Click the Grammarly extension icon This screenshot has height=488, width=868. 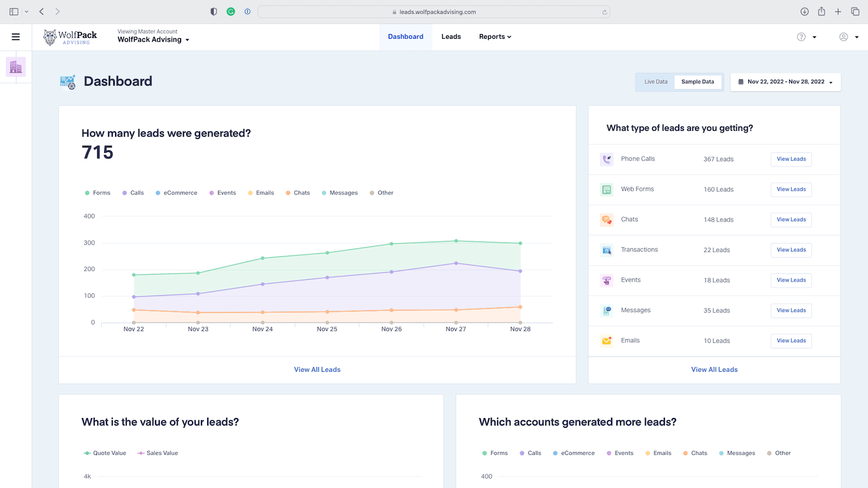point(231,12)
